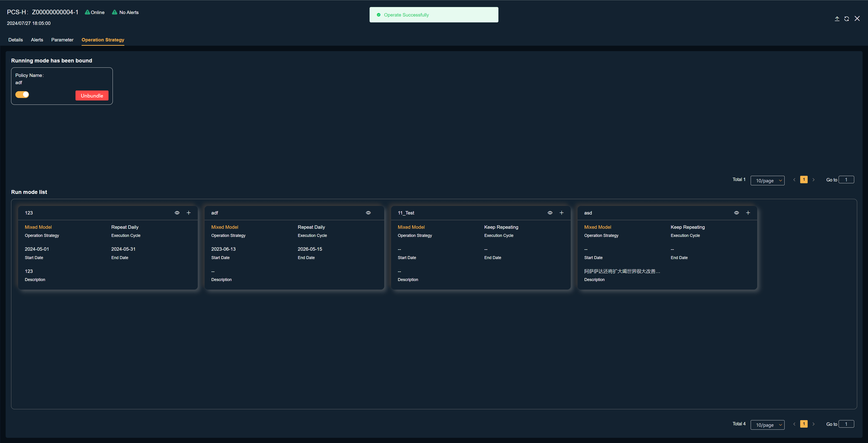
Task: Click the asd card title
Action: point(588,213)
